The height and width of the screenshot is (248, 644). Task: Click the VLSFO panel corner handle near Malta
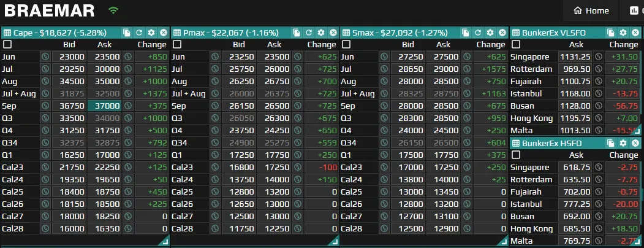637,131
